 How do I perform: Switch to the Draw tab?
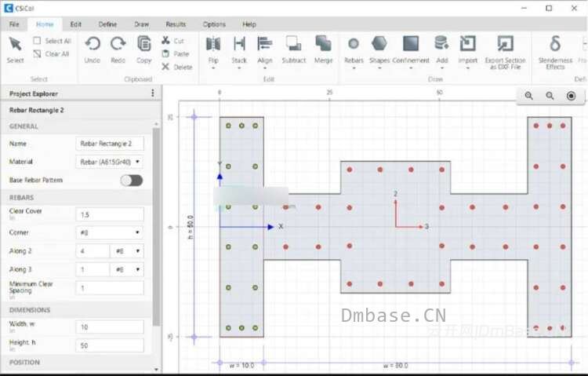pos(142,24)
